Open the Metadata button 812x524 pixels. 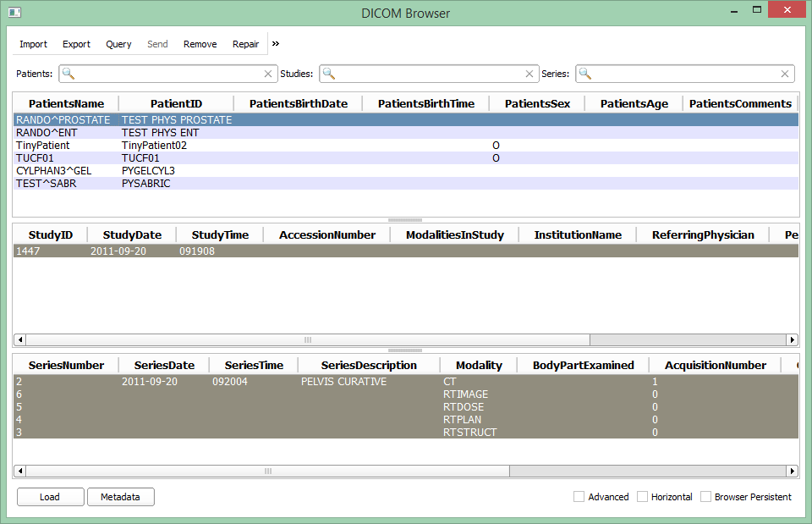(120, 497)
